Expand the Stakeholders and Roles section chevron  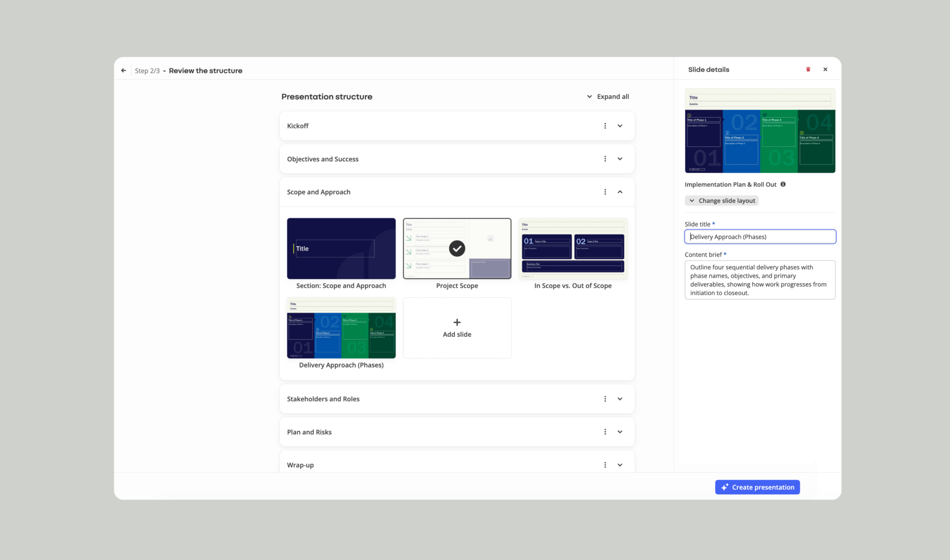[620, 399]
